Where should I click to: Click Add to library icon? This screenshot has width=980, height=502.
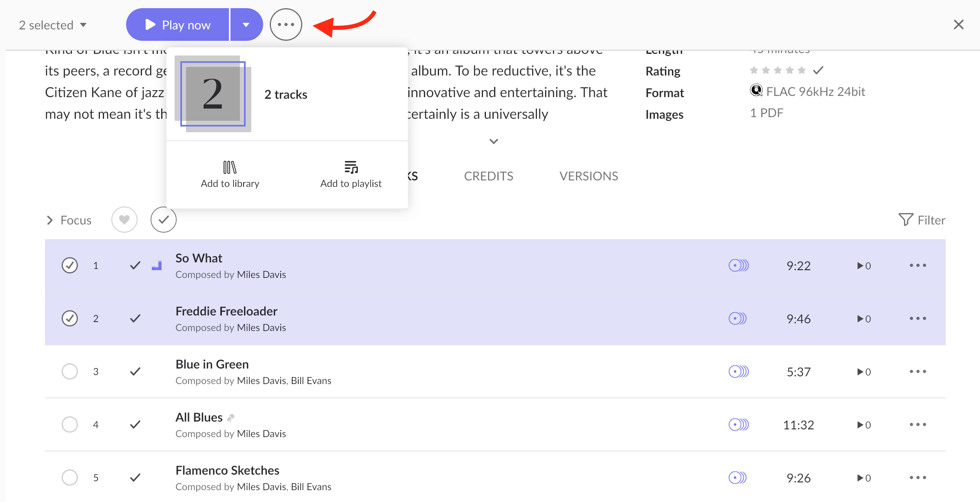(x=230, y=167)
